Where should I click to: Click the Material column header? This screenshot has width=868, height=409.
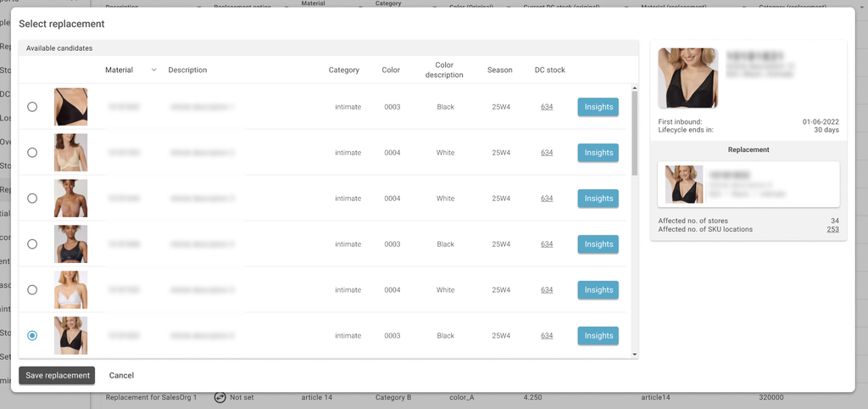point(119,70)
